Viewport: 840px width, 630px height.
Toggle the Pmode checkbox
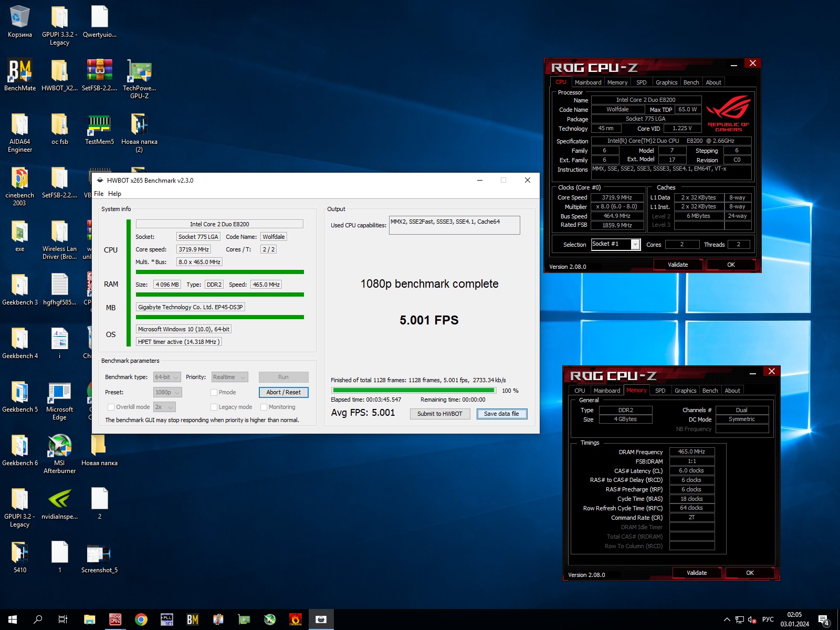[x=214, y=392]
